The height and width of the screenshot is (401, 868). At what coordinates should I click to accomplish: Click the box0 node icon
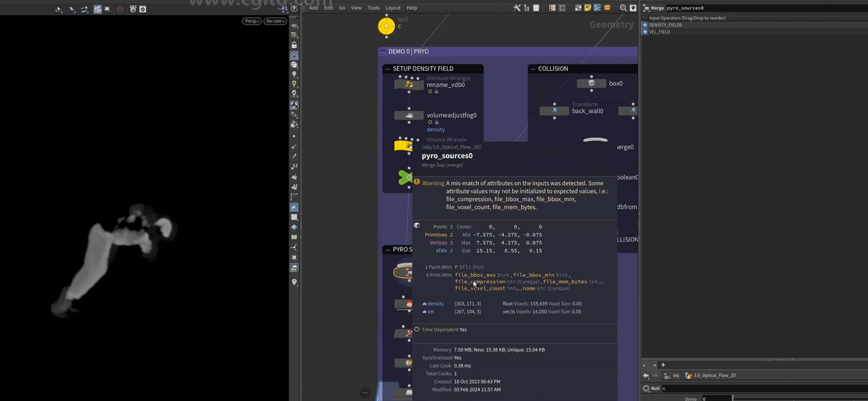[591, 83]
